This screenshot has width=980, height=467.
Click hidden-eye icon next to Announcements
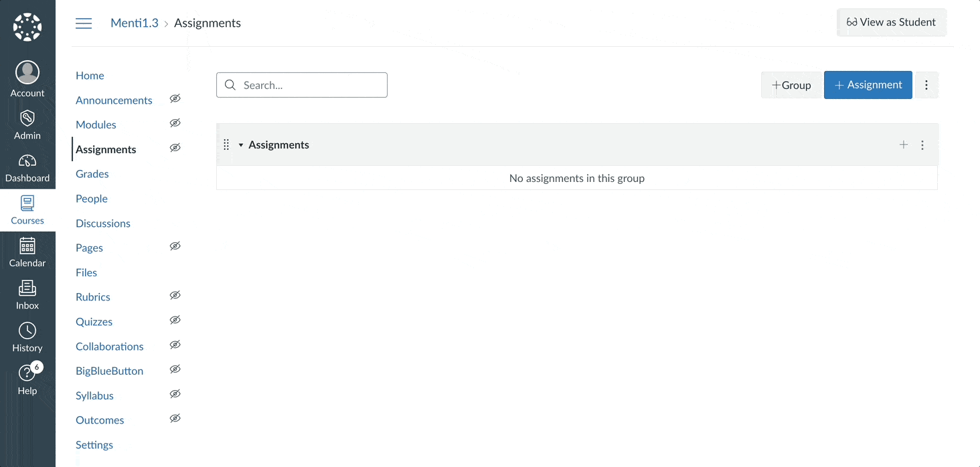(175, 99)
